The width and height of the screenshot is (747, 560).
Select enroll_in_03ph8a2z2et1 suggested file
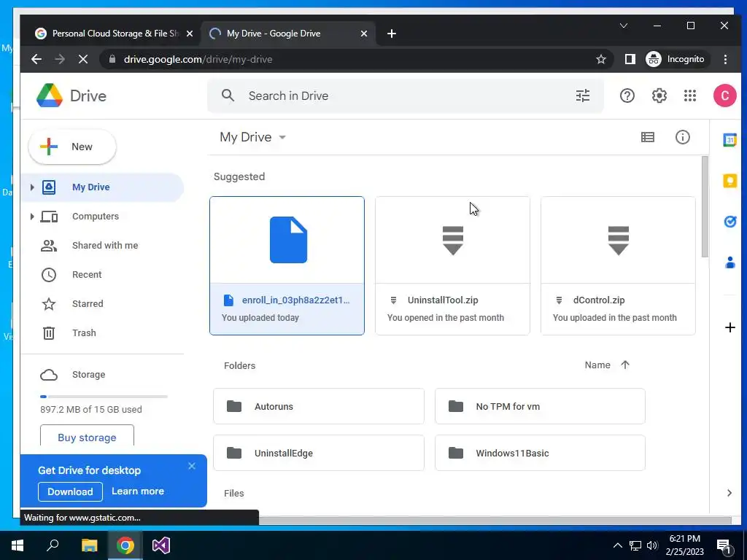coord(287,265)
